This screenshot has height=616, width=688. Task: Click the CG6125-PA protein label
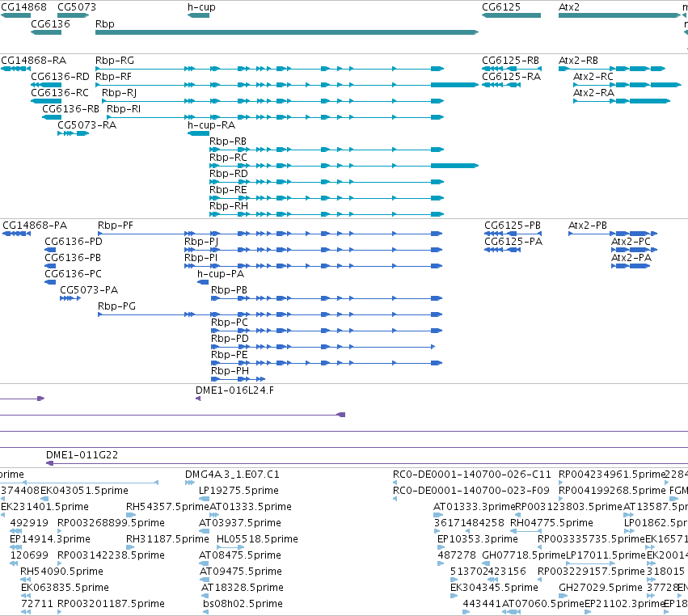point(513,242)
